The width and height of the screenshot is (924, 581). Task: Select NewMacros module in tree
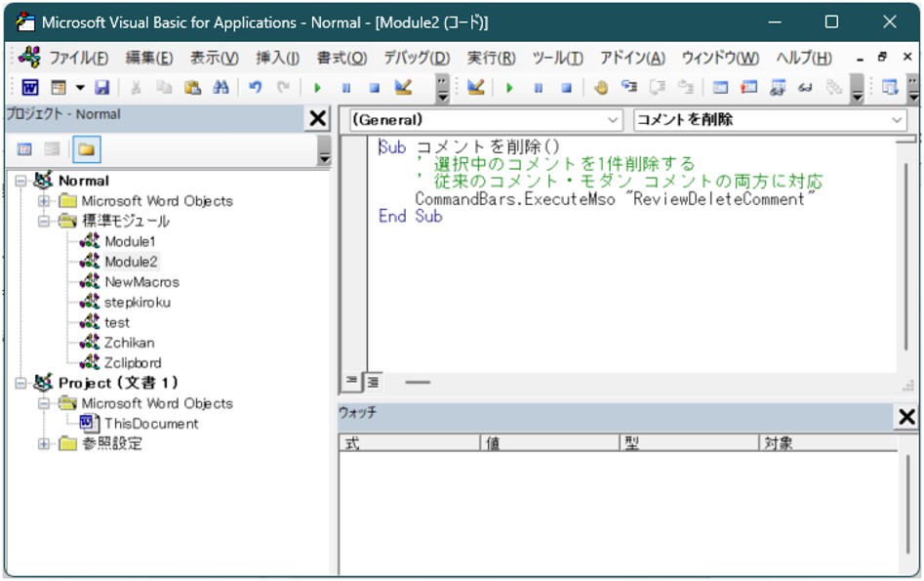pyautogui.click(x=141, y=282)
